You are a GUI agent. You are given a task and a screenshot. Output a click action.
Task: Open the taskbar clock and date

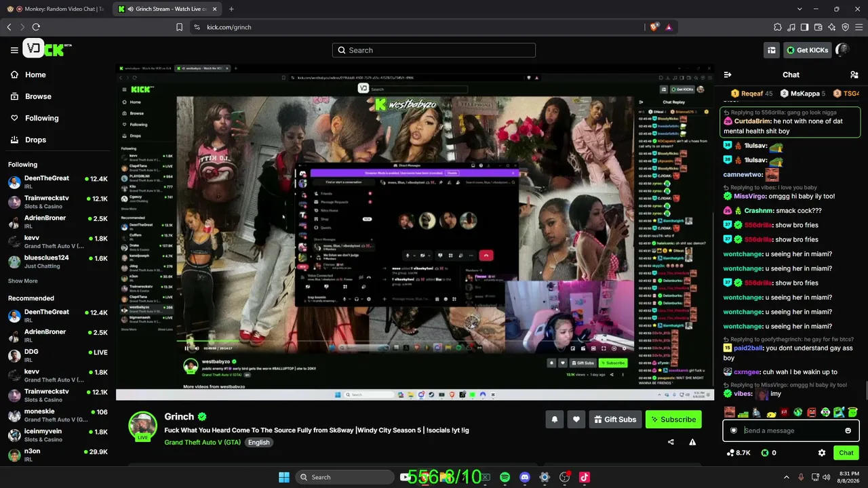(x=849, y=477)
